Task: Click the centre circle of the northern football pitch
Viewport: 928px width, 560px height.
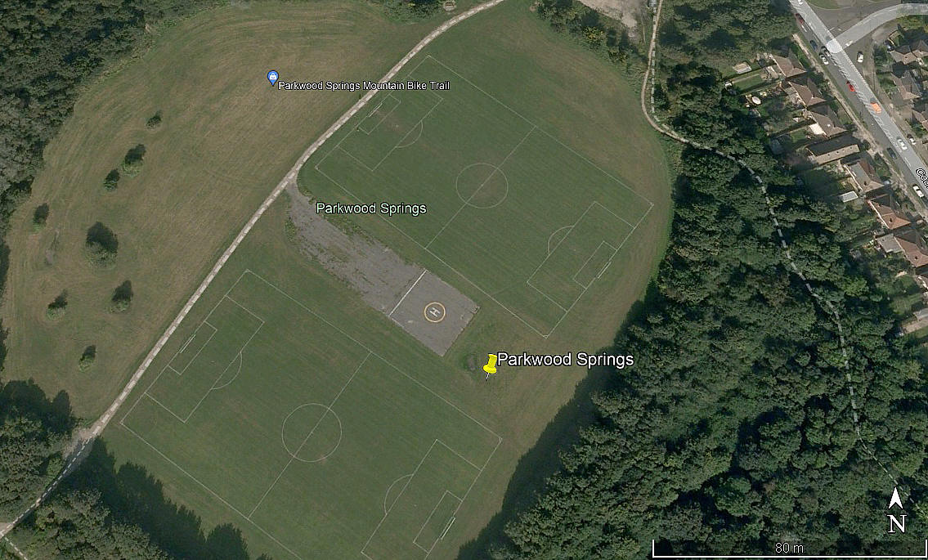Action: click(482, 186)
